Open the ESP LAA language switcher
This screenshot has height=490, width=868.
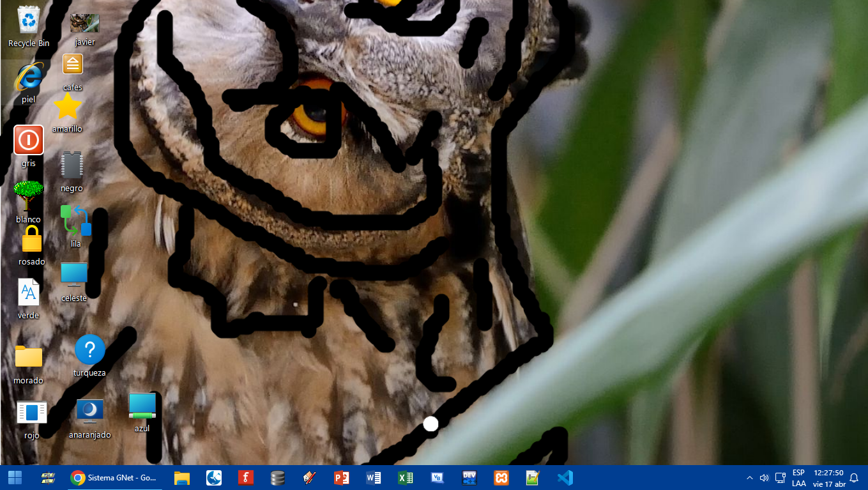pos(798,478)
